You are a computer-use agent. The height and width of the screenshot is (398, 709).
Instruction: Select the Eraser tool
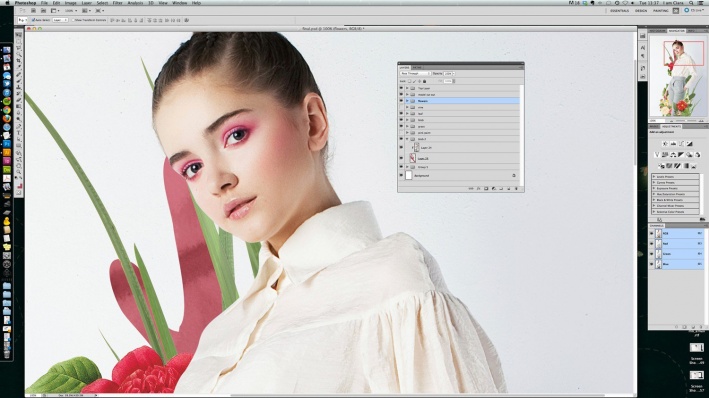pos(19,100)
